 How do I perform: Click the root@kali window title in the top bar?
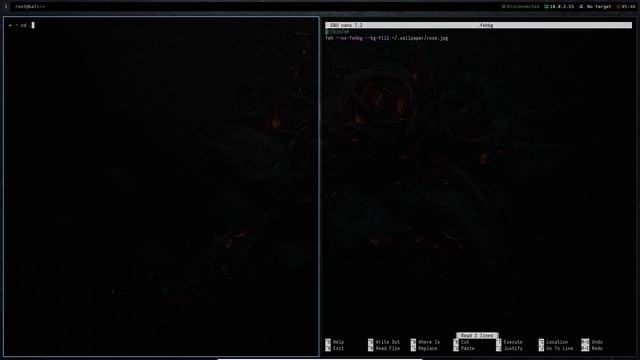tap(30, 7)
